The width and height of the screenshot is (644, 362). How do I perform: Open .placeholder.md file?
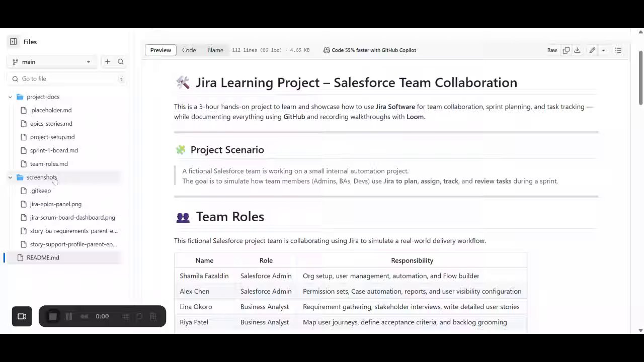click(51, 110)
